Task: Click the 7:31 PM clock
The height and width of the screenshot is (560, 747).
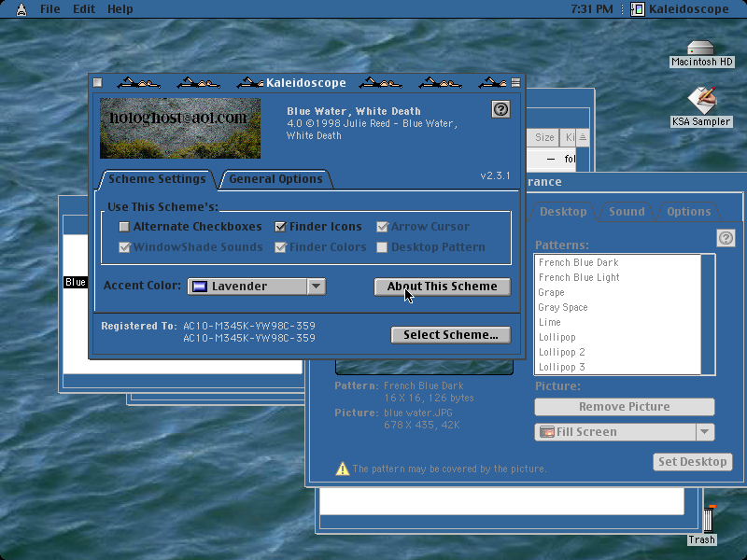Action: (591, 9)
